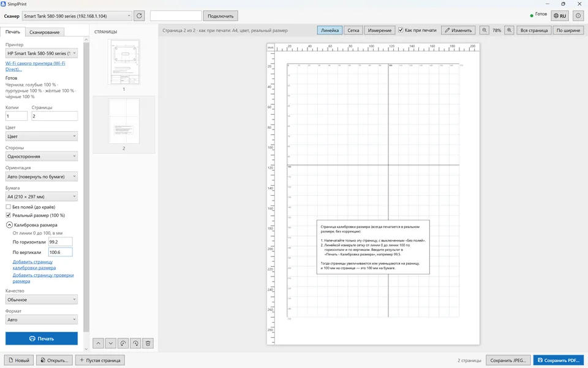Move the selected page down

(111, 343)
